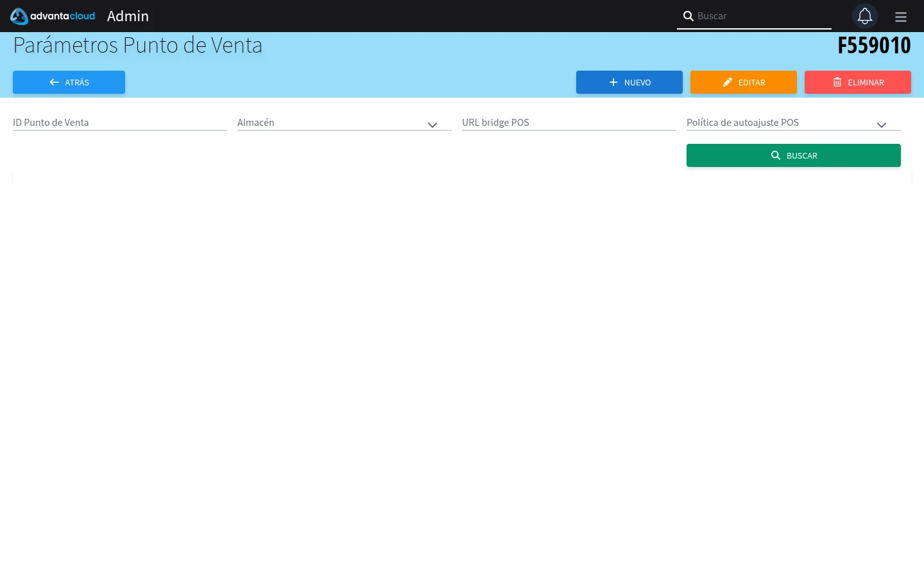Run search with green BUSCAR button
Viewport: 924px width, 578px height.
click(793, 155)
